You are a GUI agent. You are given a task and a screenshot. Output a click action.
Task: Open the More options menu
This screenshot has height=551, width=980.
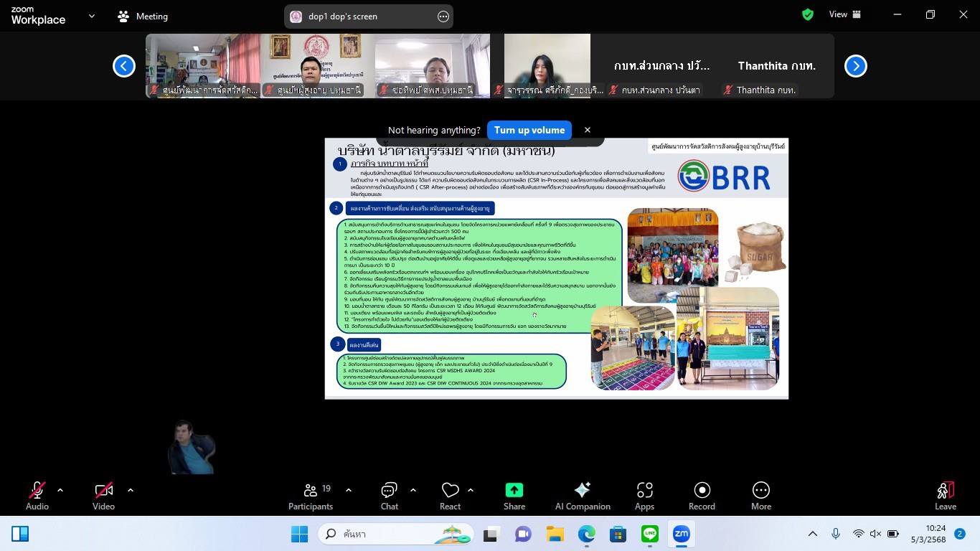pos(760,496)
